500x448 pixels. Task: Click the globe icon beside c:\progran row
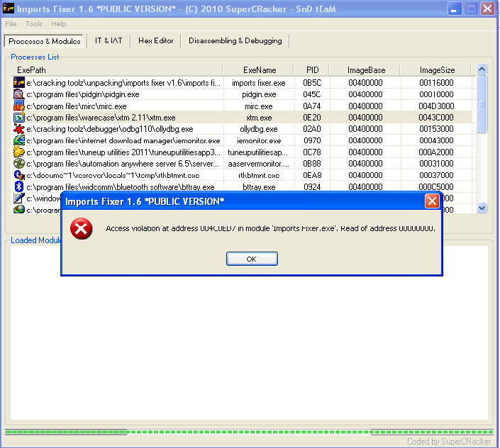click(19, 210)
